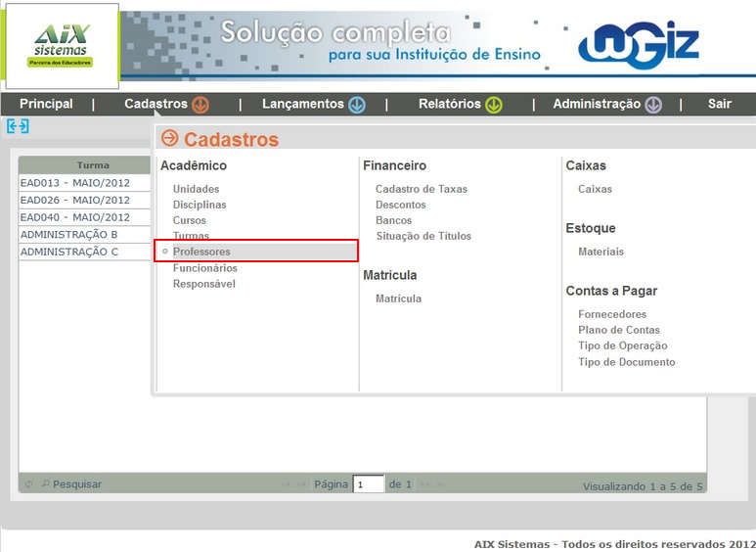Choose Plano de Contas under Contas a Pagar
Image resolution: width=756 pixels, height=552 pixels.
(619, 330)
